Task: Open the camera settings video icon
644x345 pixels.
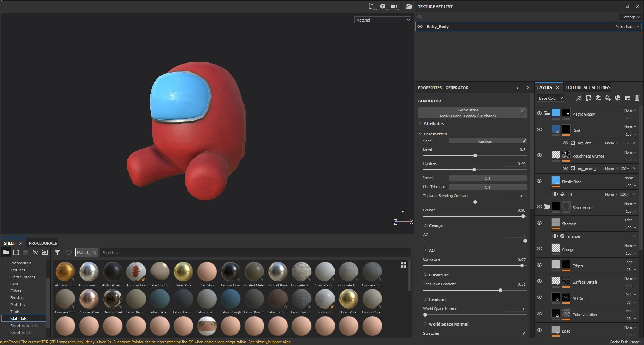Action: point(394,6)
